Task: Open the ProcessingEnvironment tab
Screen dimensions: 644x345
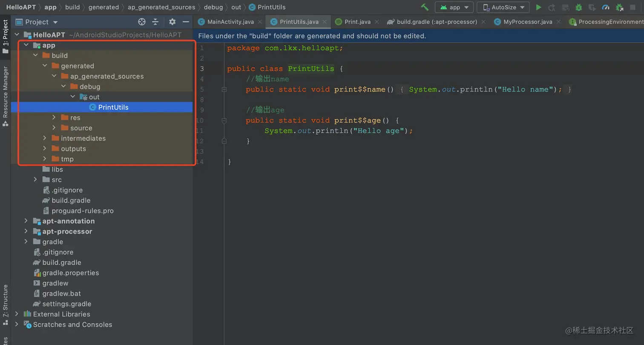Action: [x=607, y=22]
